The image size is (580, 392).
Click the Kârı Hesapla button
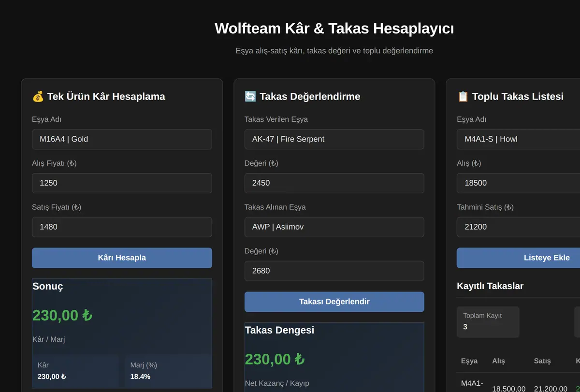coord(122,258)
